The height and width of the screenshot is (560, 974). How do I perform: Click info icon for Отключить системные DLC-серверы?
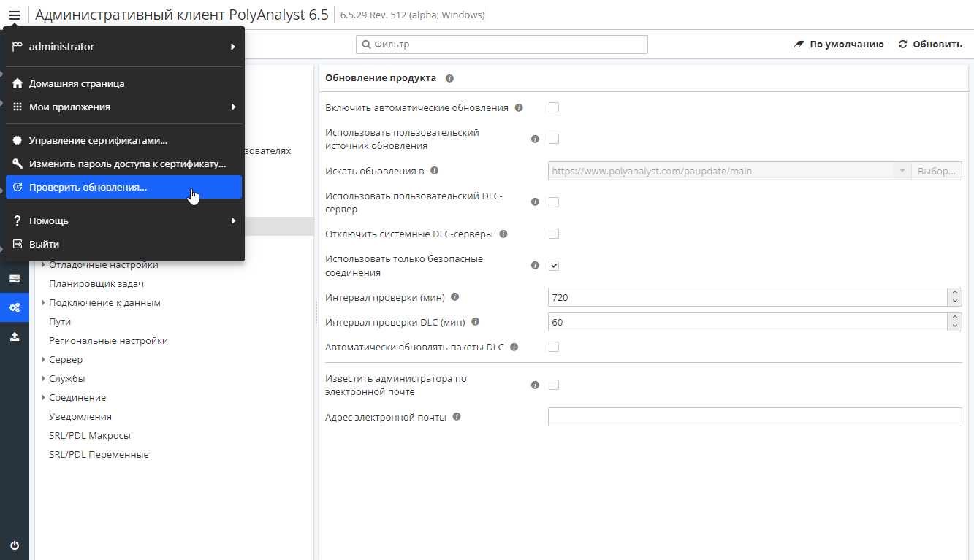[x=503, y=234]
